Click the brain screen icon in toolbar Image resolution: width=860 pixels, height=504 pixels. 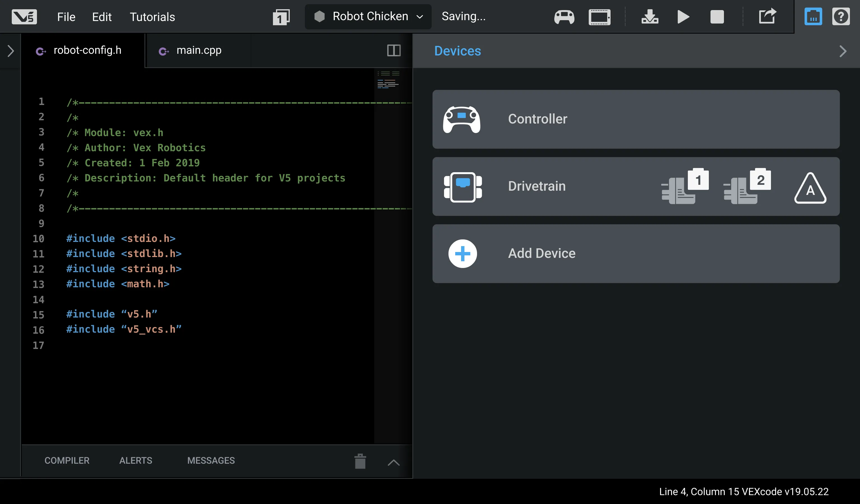599,17
